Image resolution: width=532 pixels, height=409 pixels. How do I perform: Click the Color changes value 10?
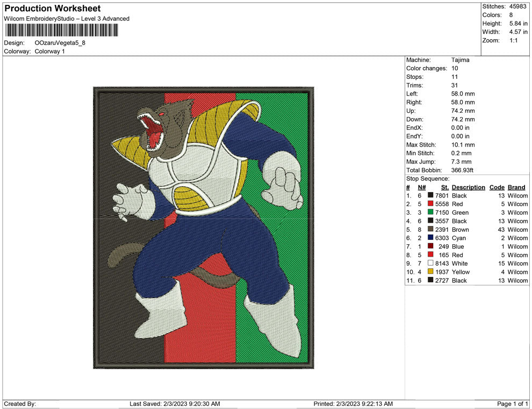coord(454,69)
